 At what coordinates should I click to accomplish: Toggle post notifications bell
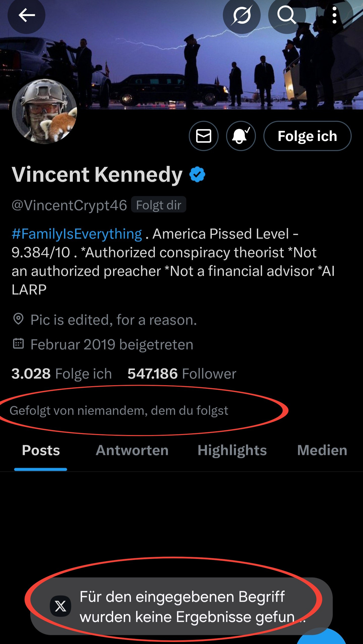coord(241,136)
